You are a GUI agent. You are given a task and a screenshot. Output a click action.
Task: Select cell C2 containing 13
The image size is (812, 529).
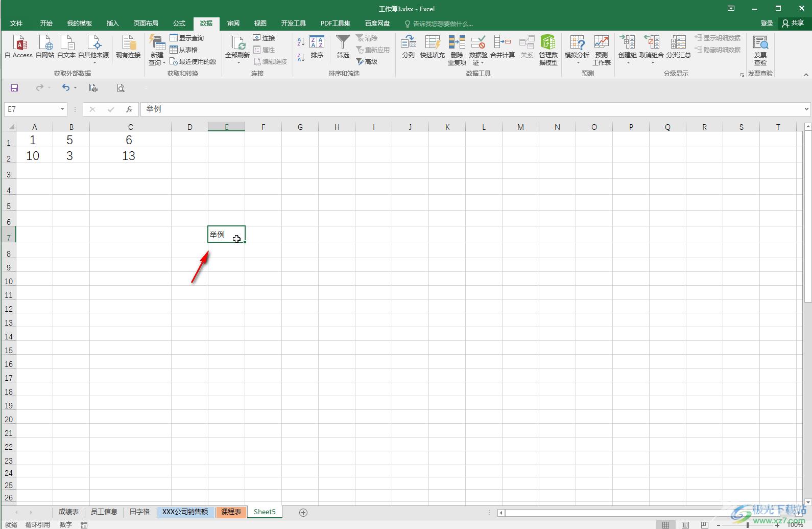click(130, 156)
